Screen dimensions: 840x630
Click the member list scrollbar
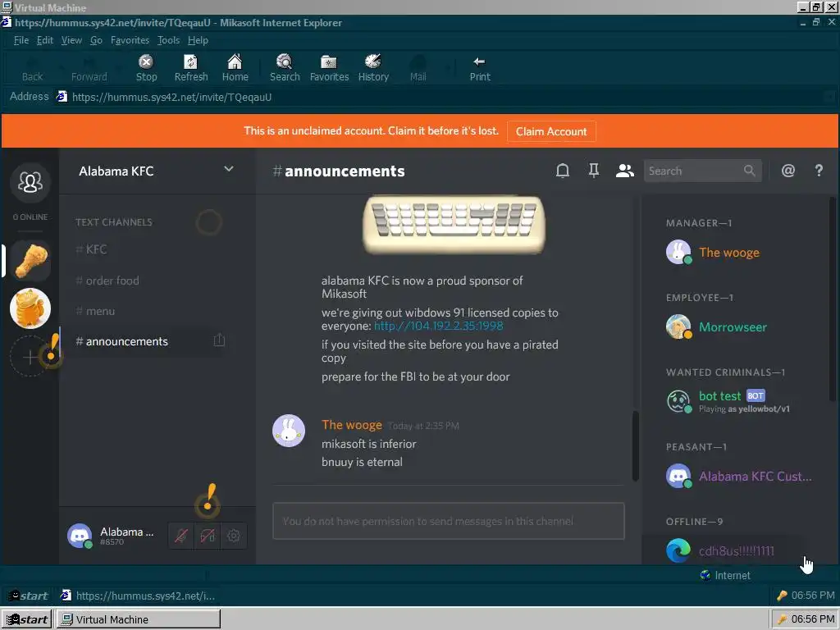(x=832, y=299)
